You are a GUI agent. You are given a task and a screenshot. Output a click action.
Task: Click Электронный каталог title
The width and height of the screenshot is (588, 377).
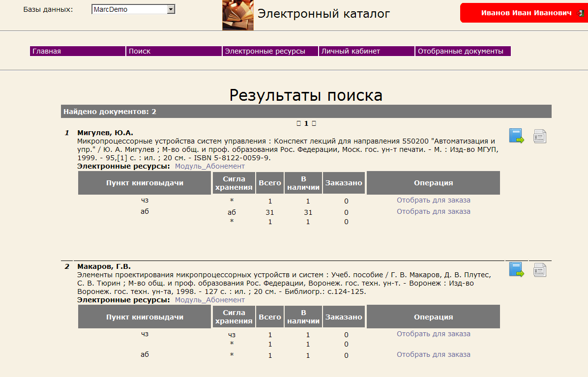[323, 13]
